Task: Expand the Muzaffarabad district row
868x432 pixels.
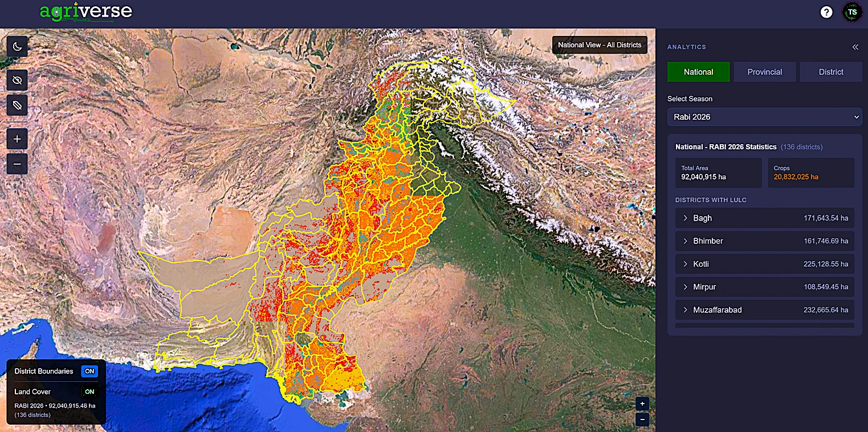Action: coord(765,310)
